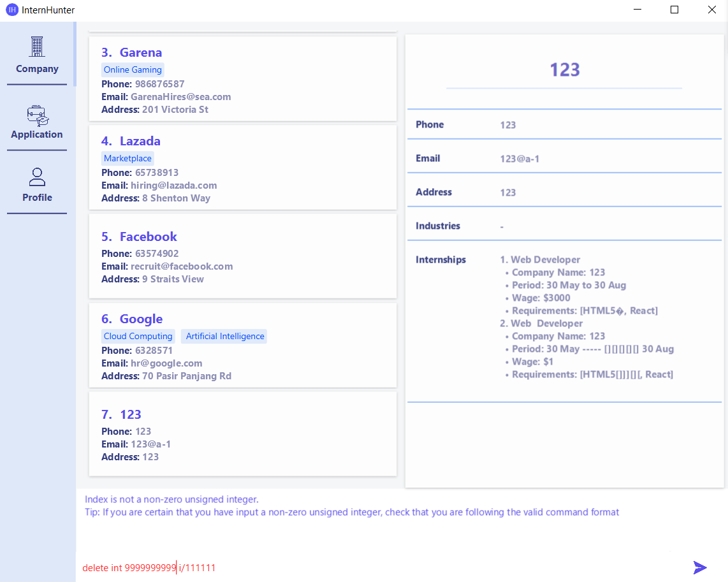Screen dimensions: 728x582
Task: Click Period: 30 May to 30 Aug
Action: click(569, 285)
